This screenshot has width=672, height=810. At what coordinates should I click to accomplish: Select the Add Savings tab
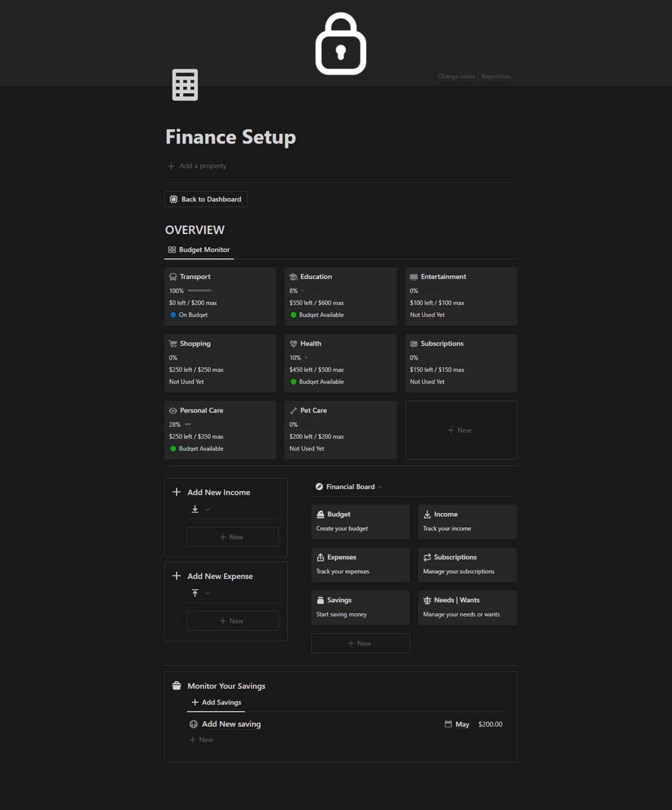point(216,702)
